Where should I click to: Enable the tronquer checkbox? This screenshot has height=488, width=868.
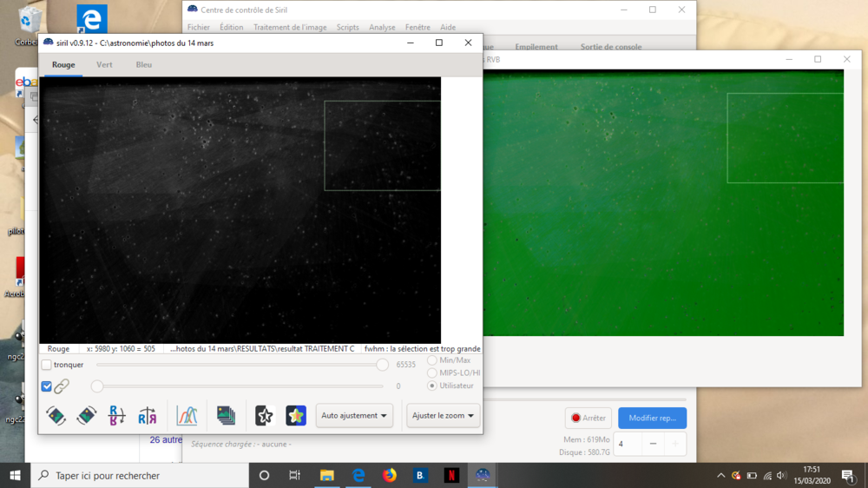click(x=47, y=365)
